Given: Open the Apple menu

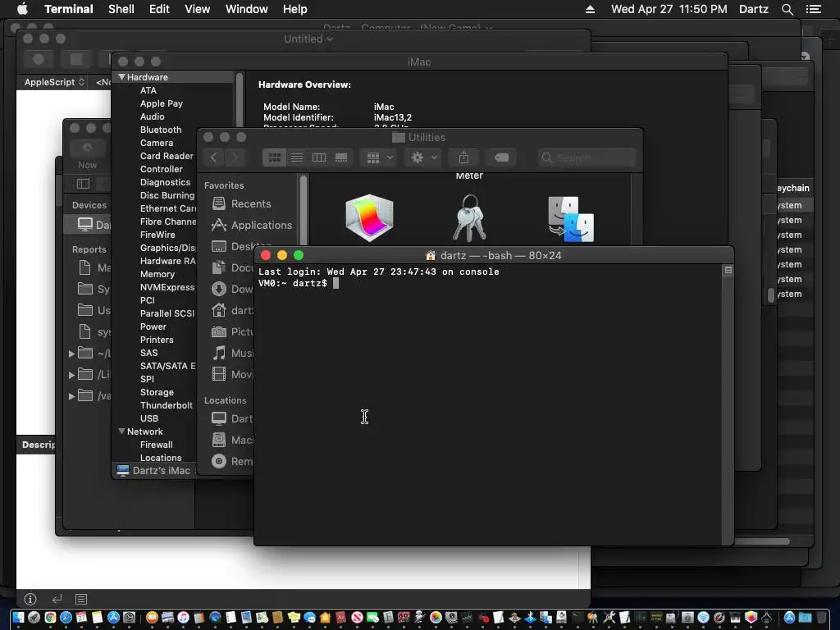Looking at the screenshot, I should point(22,9).
